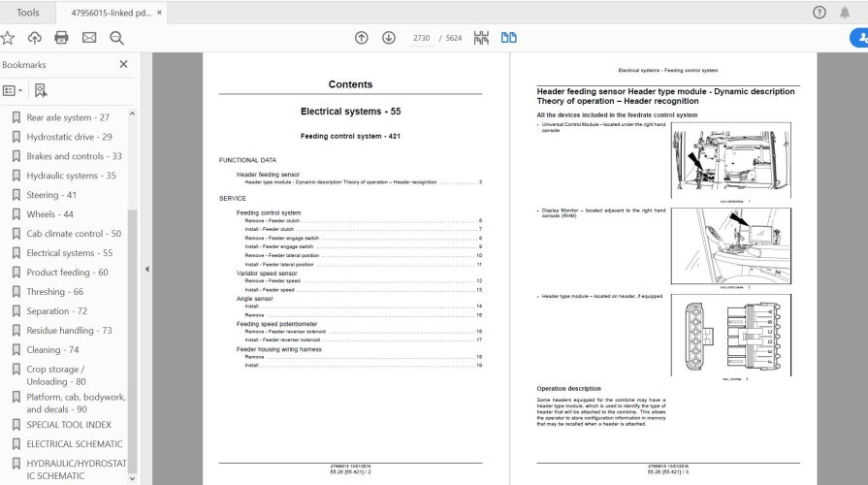Go to next page arrow
868x485 pixels.
389,38
